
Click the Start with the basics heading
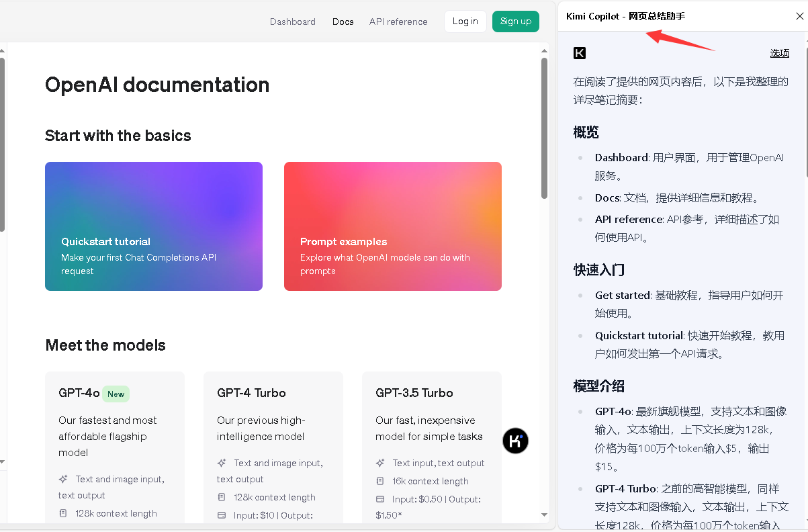pyautogui.click(x=118, y=136)
